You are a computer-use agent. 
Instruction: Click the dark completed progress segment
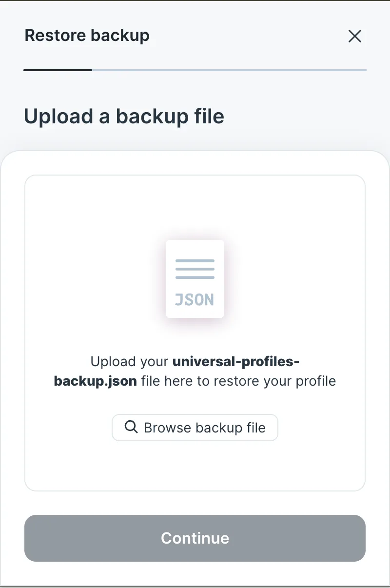[58, 70]
